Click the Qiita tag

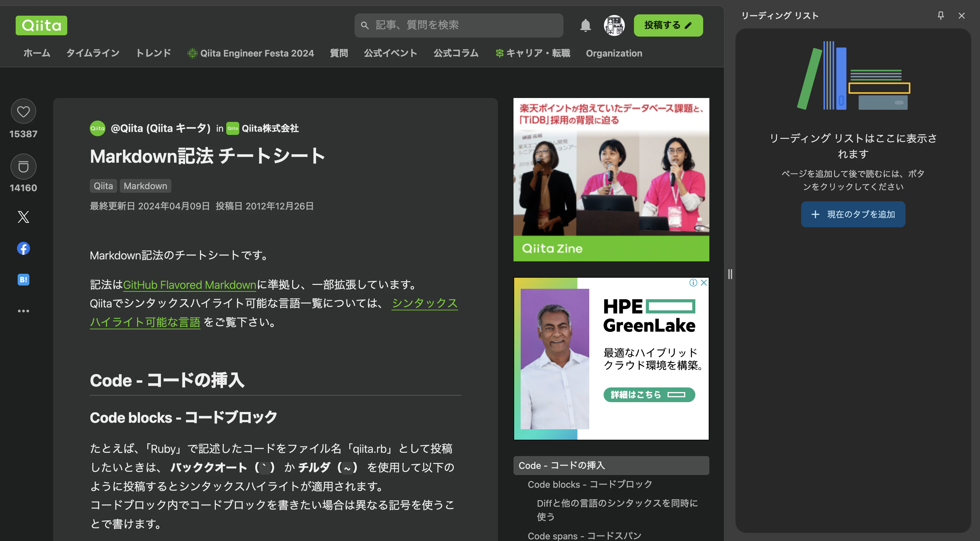103,186
